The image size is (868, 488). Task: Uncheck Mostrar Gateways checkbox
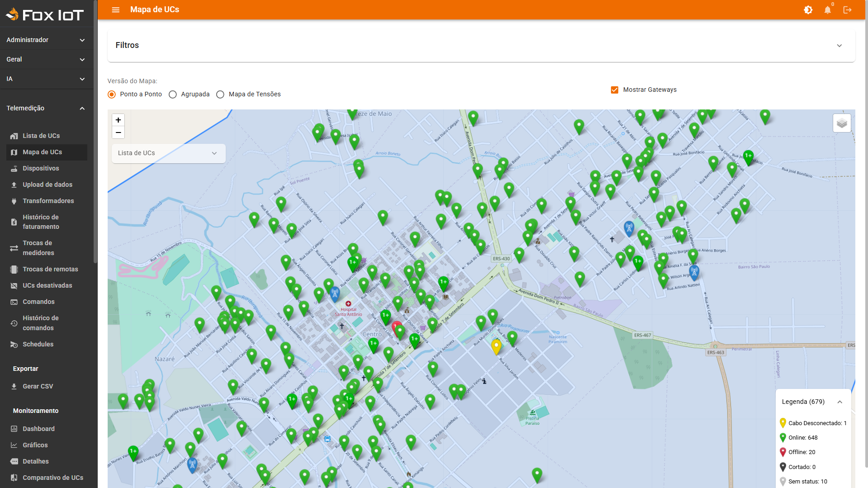tap(614, 90)
